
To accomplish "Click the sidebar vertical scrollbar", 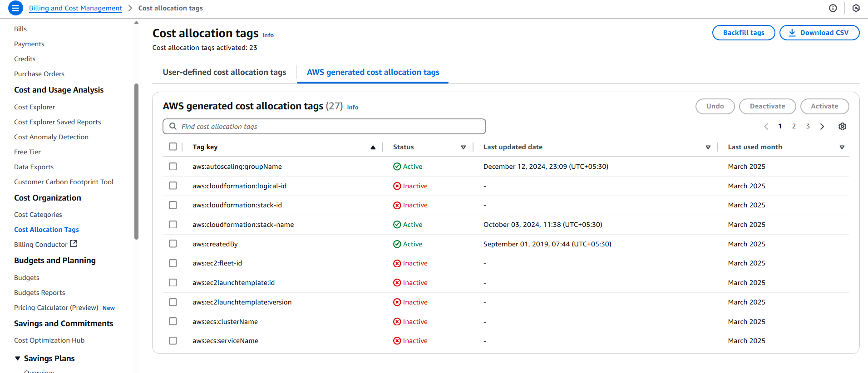I will click(136, 161).
